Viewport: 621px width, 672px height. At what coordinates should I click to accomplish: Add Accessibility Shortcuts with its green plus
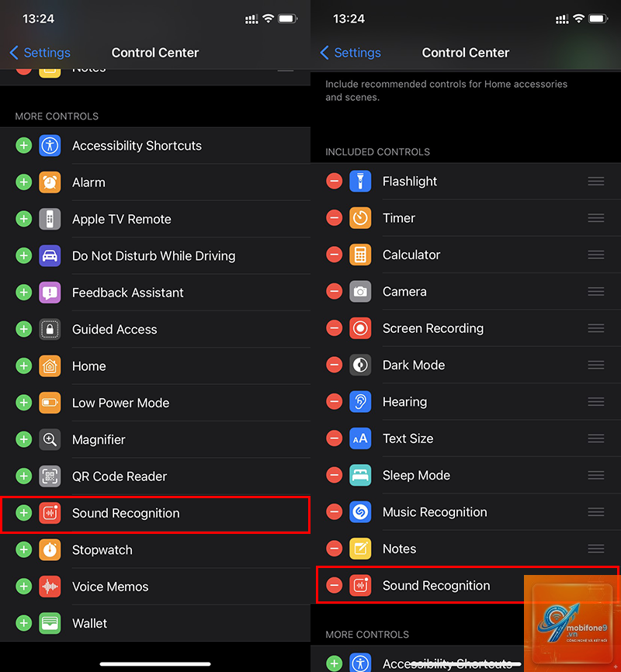tap(24, 146)
